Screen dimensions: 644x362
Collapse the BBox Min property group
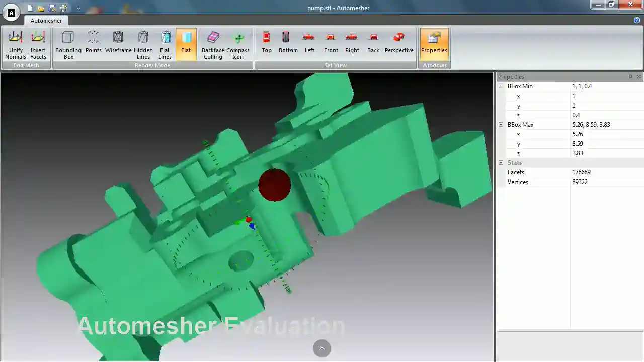501,86
